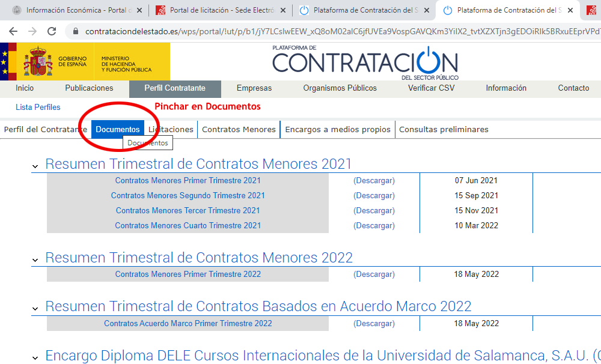This screenshot has height=364, width=601.
Task: Select the Perfil del Contratante tab
Action: (x=45, y=130)
